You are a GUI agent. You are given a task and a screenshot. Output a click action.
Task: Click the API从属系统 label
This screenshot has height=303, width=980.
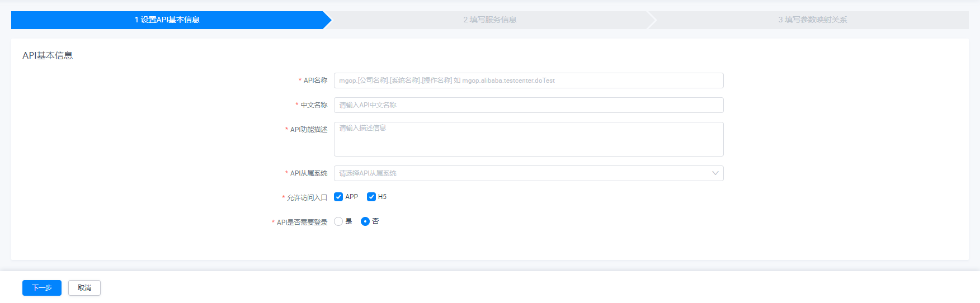point(309,173)
